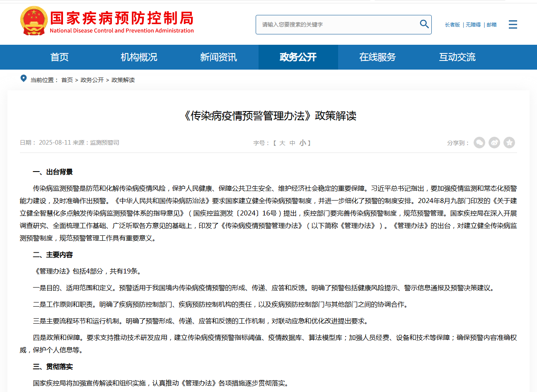Open the 无障碍 accessibility link
The image size is (537, 392).
(x=473, y=25)
